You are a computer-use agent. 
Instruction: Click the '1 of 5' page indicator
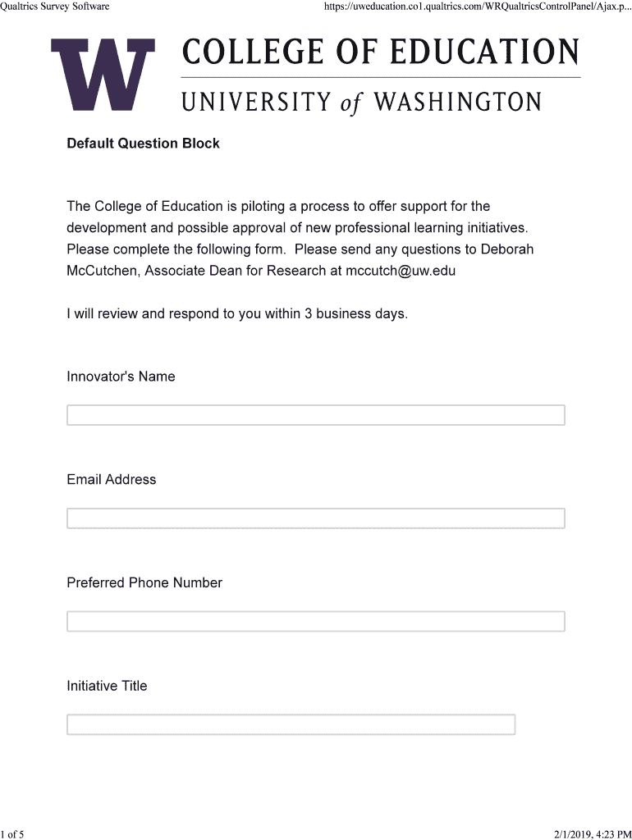point(13,834)
